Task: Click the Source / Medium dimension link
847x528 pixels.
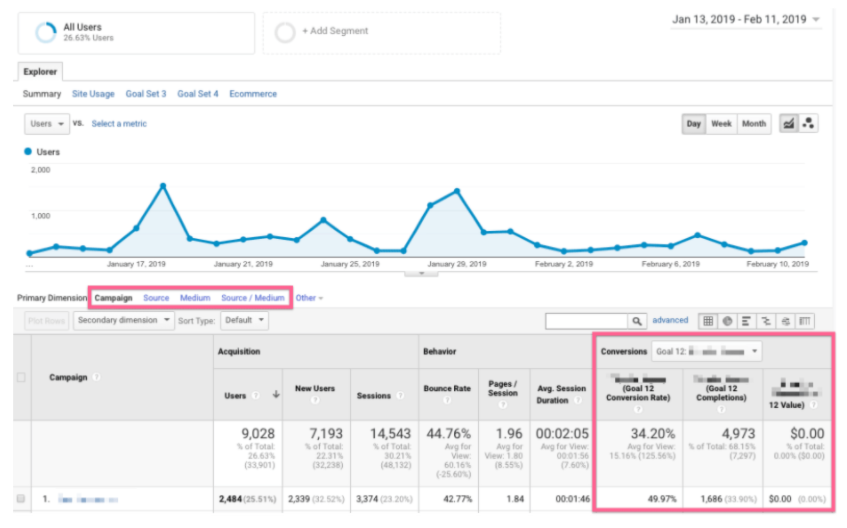Action: click(252, 298)
